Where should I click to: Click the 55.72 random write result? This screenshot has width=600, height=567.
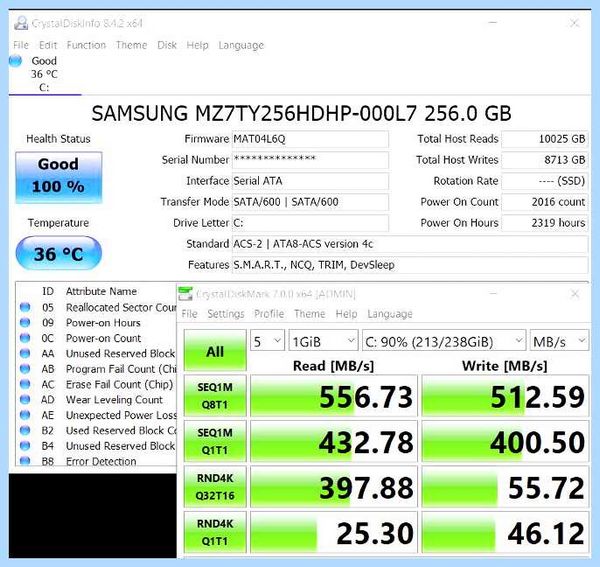coord(505,487)
